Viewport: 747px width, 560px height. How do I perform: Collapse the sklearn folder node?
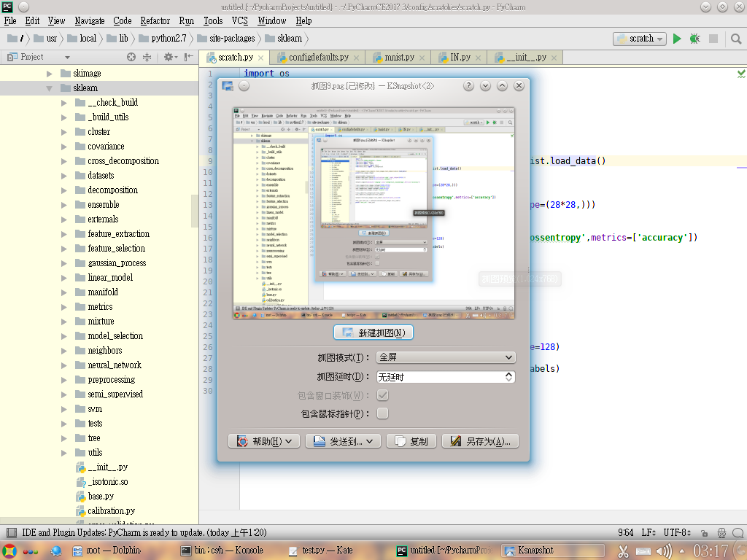49,88
